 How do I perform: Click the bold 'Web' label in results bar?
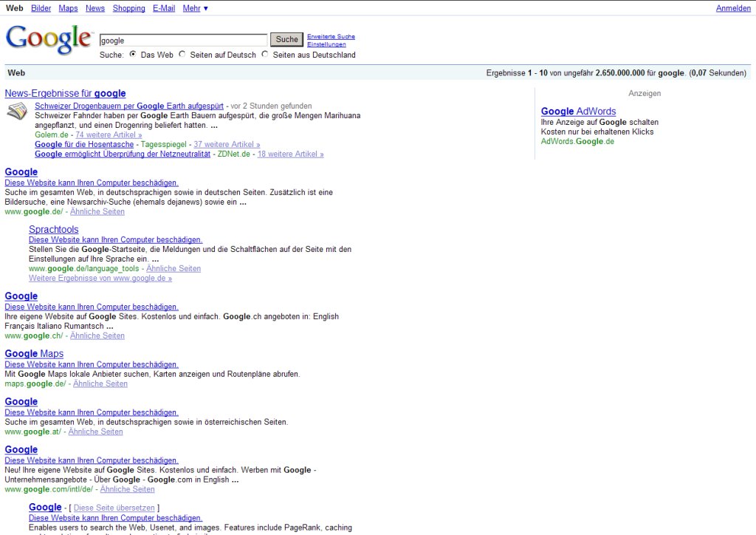16,73
